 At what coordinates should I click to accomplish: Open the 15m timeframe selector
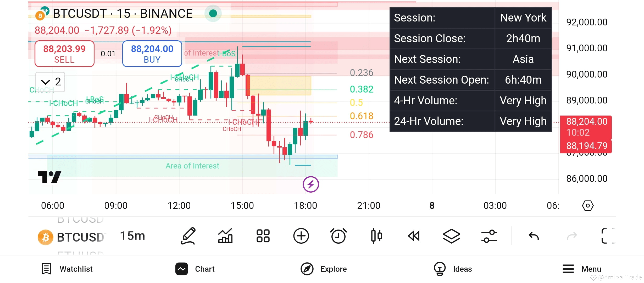(x=132, y=236)
